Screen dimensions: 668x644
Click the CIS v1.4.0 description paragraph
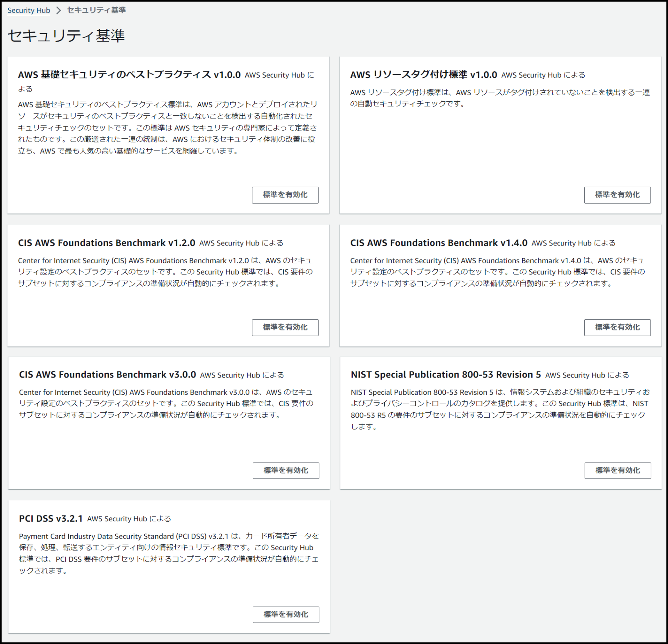pyautogui.click(x=497, y=272)
